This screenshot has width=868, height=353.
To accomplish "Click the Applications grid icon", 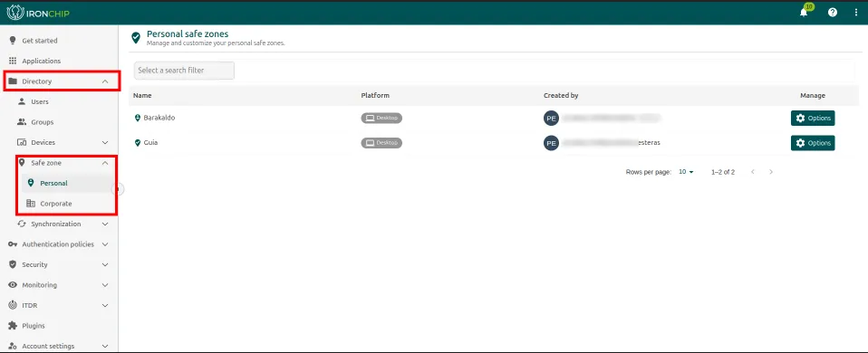I will [13, 61].
